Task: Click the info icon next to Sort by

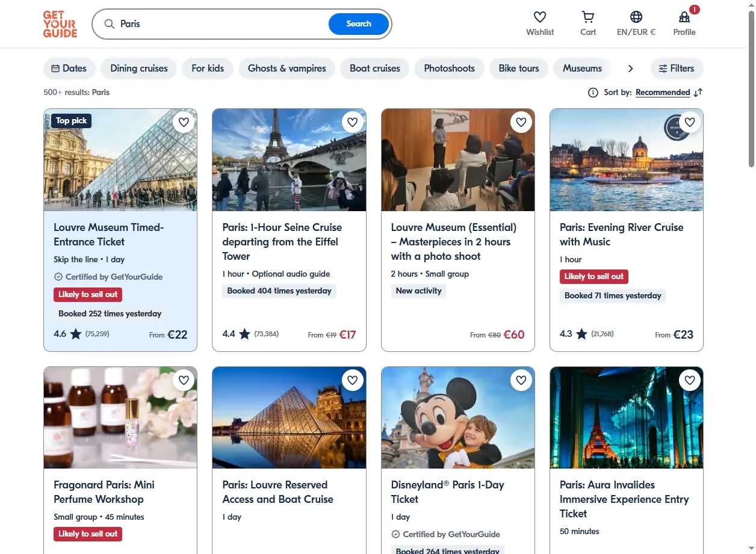Action: click(x=593, y=92)
